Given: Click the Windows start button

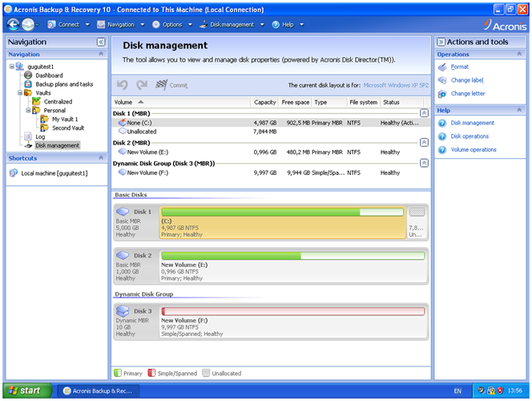Looking at the screenshot, I should tap(27, 391).
